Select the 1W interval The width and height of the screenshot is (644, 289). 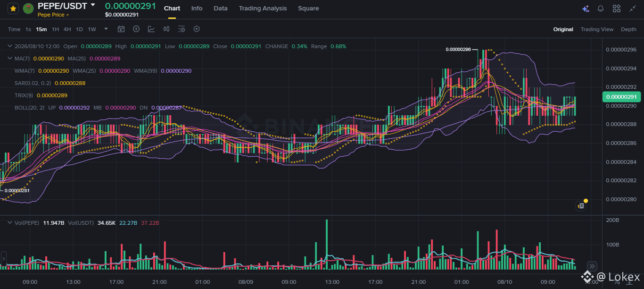pos(92,29)
